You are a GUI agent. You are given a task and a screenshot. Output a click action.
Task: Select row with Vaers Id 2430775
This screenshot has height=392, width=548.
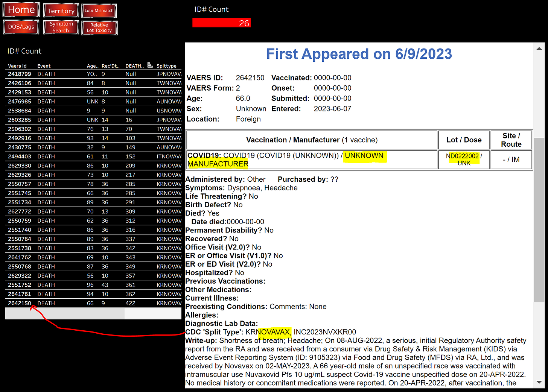point(93,147)
